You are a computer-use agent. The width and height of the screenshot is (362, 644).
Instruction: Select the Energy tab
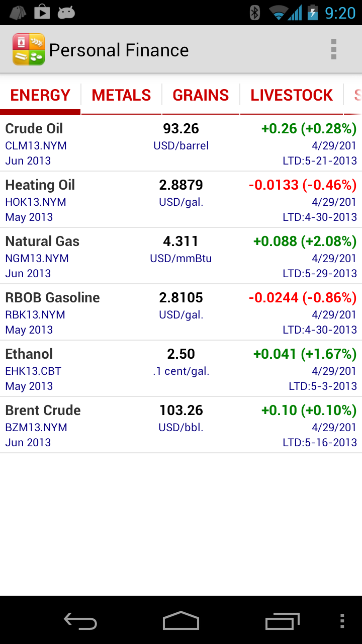pyautogui.click(x=40, y=95)
